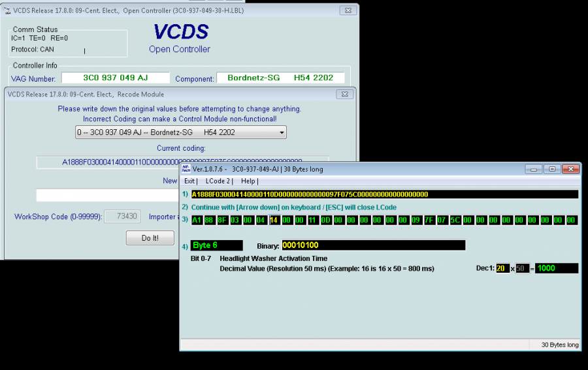Click the WorkShop Code input field

coord(122,217)
